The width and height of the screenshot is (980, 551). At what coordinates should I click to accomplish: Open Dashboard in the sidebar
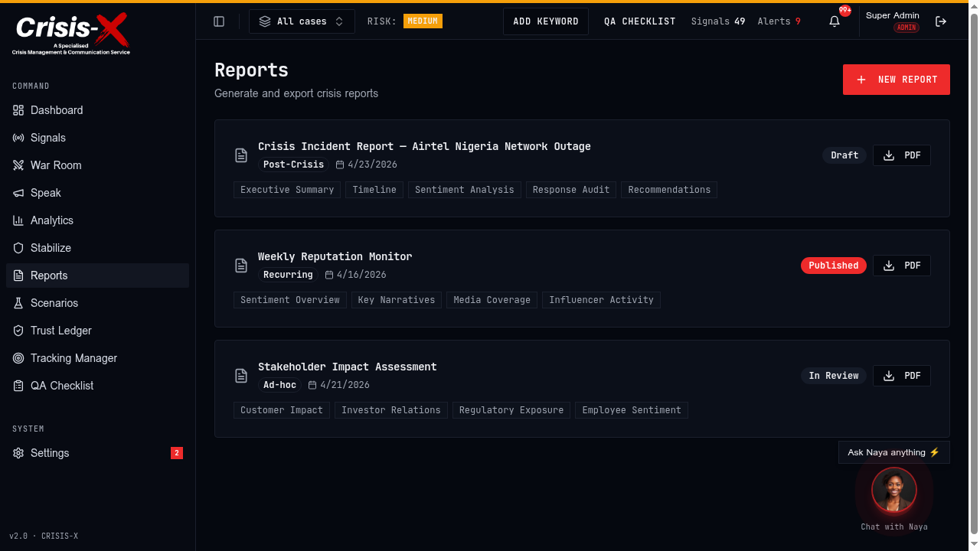click(97, 110)
